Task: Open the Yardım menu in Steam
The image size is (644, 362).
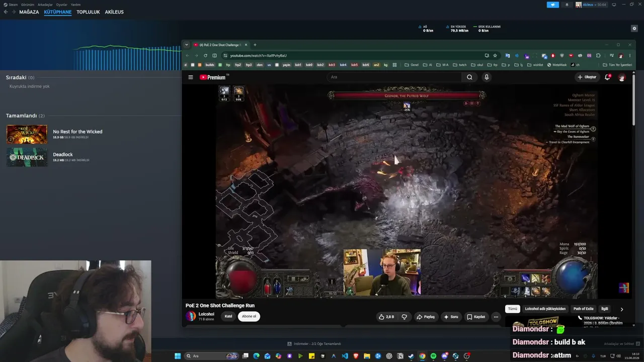Action: (x=75, y=5)
